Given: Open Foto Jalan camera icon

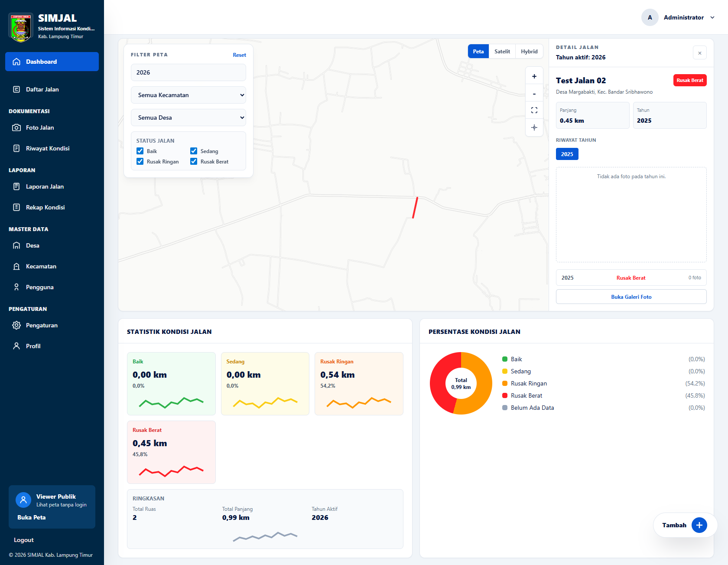Looking at the screenshot, I should coord(16,127).
